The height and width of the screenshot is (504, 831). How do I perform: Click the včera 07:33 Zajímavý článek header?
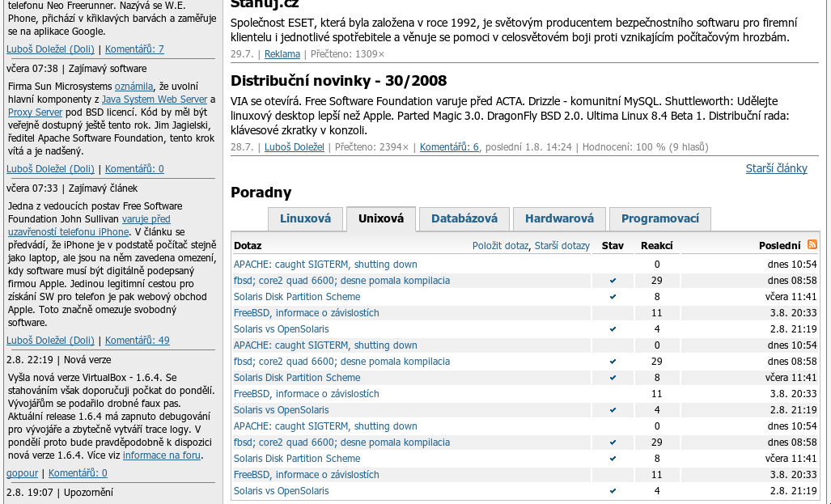pyautogui.click(x=72, y=188)
